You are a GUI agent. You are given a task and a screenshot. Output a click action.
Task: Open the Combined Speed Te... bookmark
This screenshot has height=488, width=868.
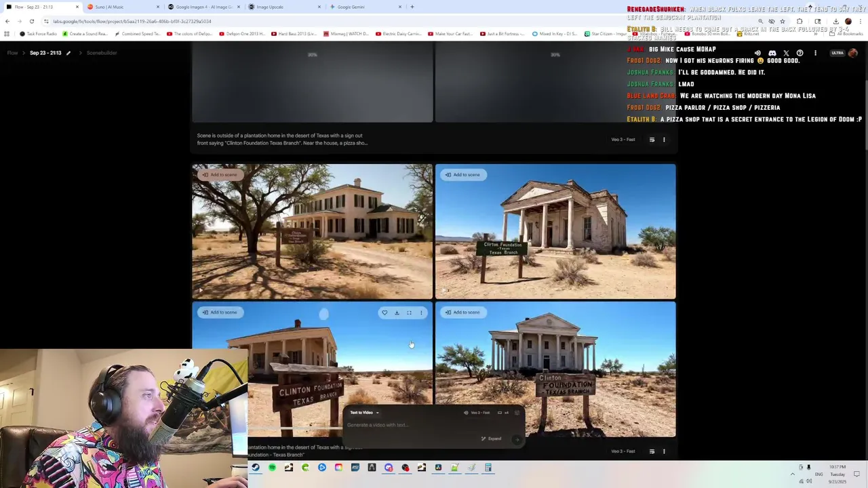tap(138, 34)
